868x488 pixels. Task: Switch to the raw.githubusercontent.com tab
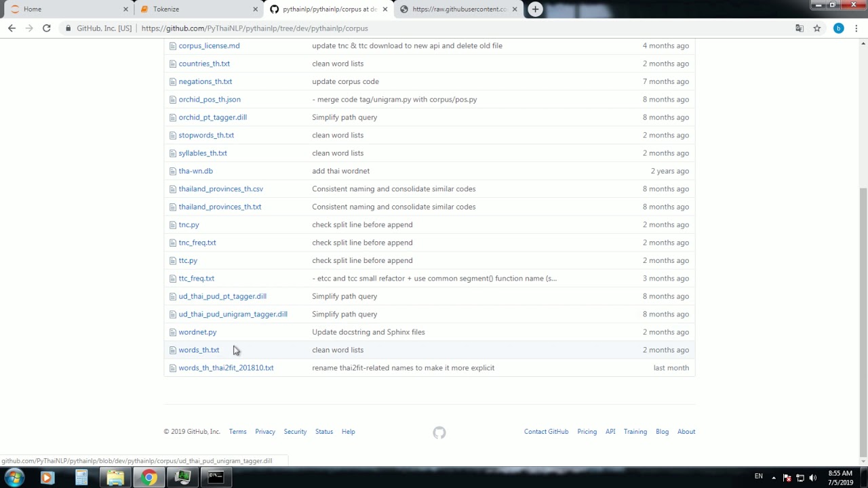pyautogui.click(x=458, y=9)
